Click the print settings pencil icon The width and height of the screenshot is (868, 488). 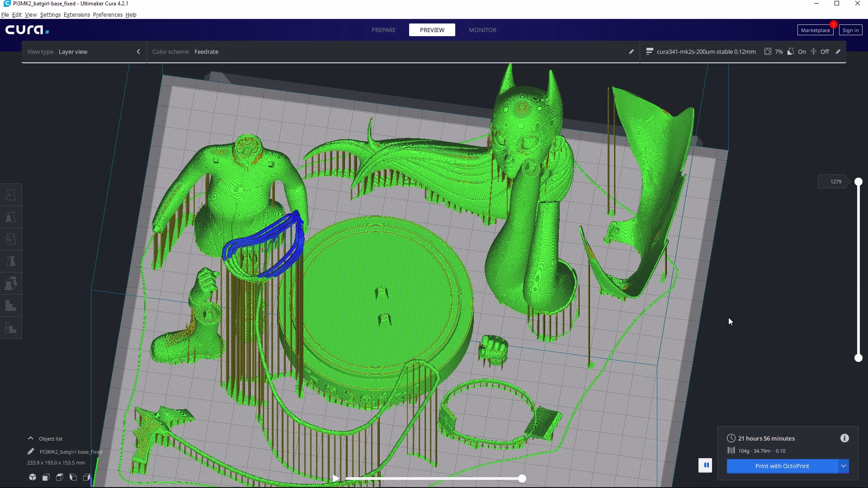pos(838,52)
